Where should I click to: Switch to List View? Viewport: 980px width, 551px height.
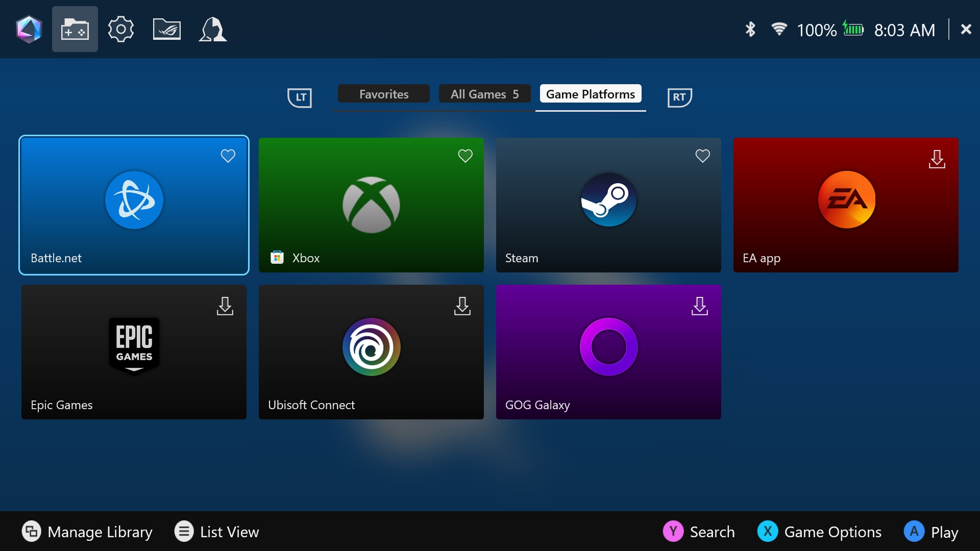(x=216, y=532)
